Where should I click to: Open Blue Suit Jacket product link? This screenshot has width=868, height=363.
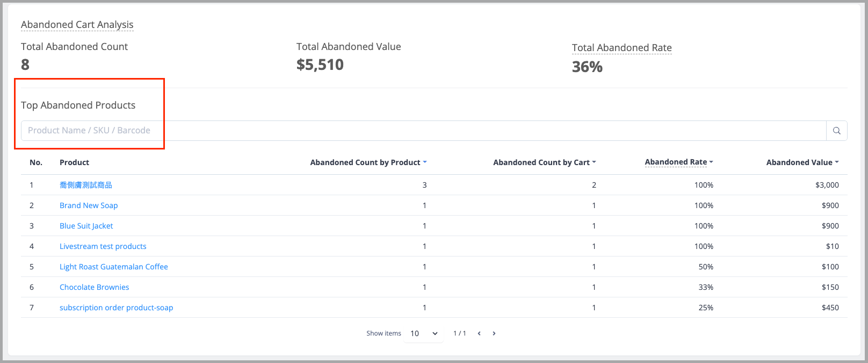pyautogui.click(x=86, y=226)
